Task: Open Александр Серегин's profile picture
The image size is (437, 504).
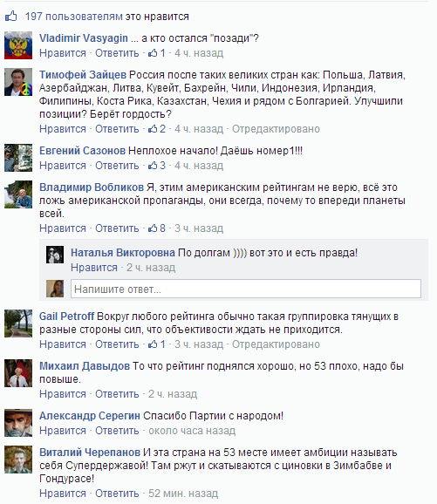Action: click(x=18, y=423)
